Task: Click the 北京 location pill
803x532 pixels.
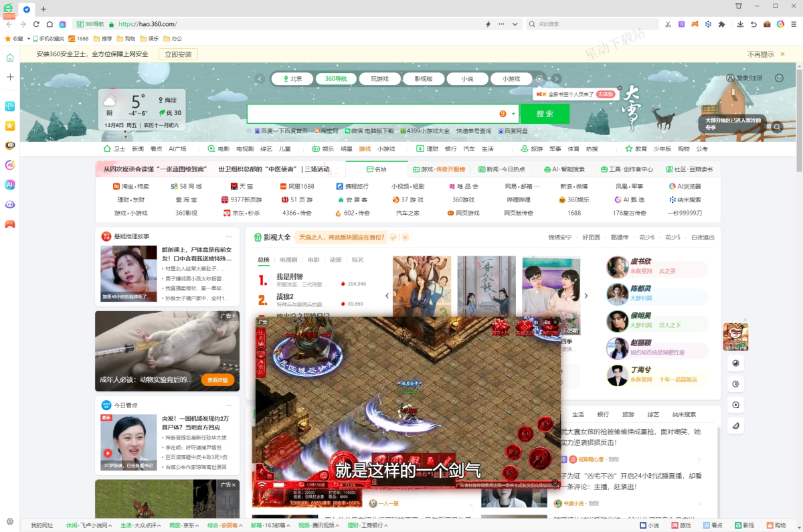Action: [x=292, y=79]
